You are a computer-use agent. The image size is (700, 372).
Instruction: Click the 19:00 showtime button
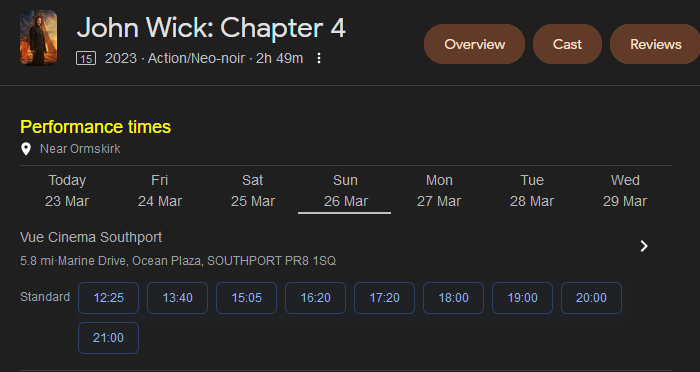click(522, 298)
